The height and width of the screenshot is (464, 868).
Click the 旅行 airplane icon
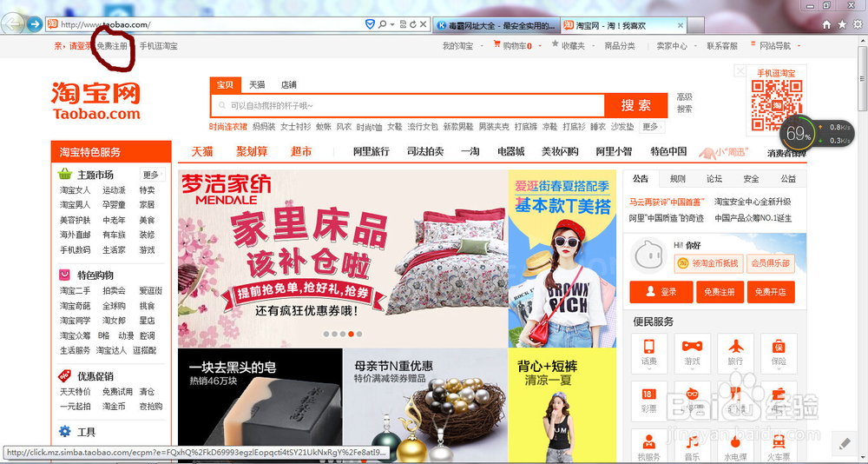(x=736, y=347)
